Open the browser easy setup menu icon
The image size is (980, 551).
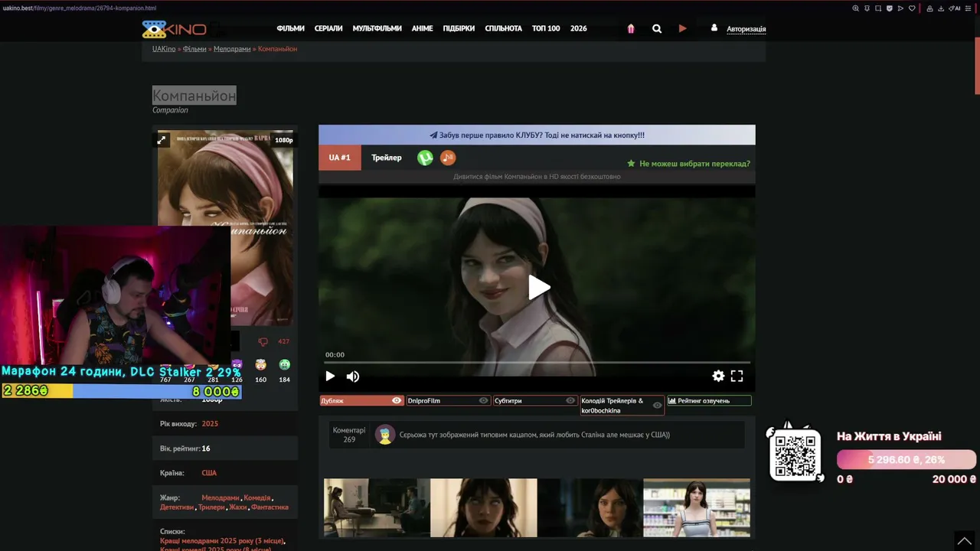pos(969,8)
